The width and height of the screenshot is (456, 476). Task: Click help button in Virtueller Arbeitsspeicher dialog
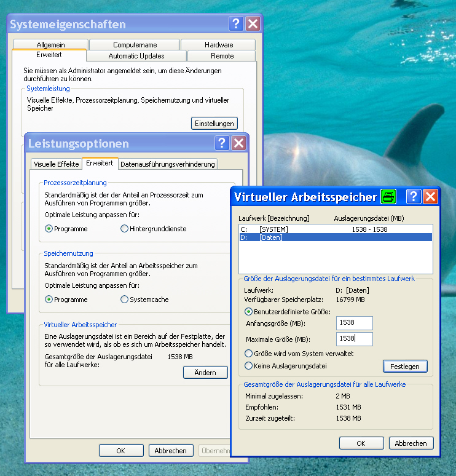414,197
